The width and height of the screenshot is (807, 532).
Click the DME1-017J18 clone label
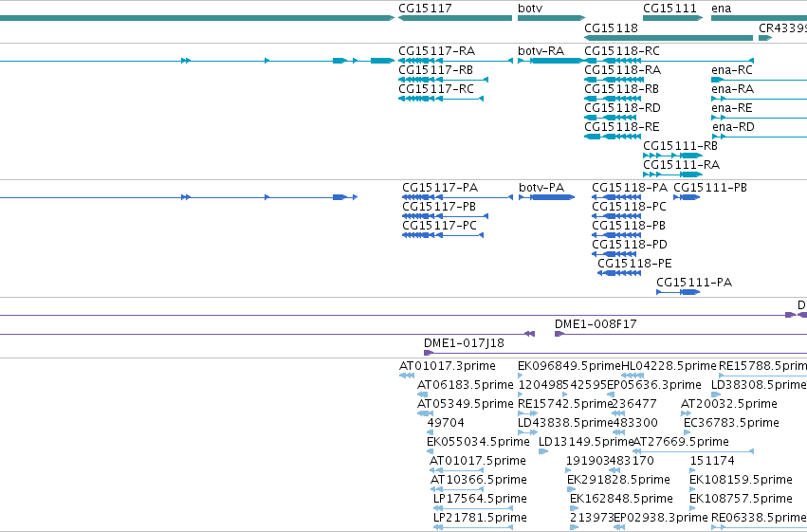pyautogui.click(x=464, y=343)
